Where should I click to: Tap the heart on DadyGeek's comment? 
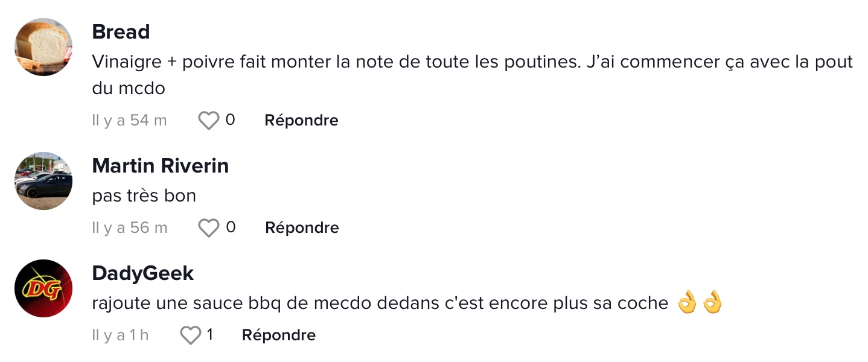(x=191, y=335)
